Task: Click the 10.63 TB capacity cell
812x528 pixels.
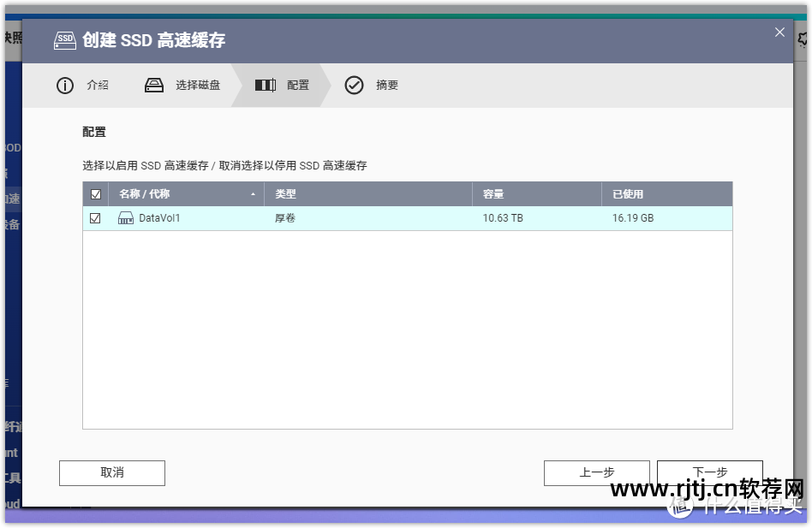Action: (x=503, y=218)
